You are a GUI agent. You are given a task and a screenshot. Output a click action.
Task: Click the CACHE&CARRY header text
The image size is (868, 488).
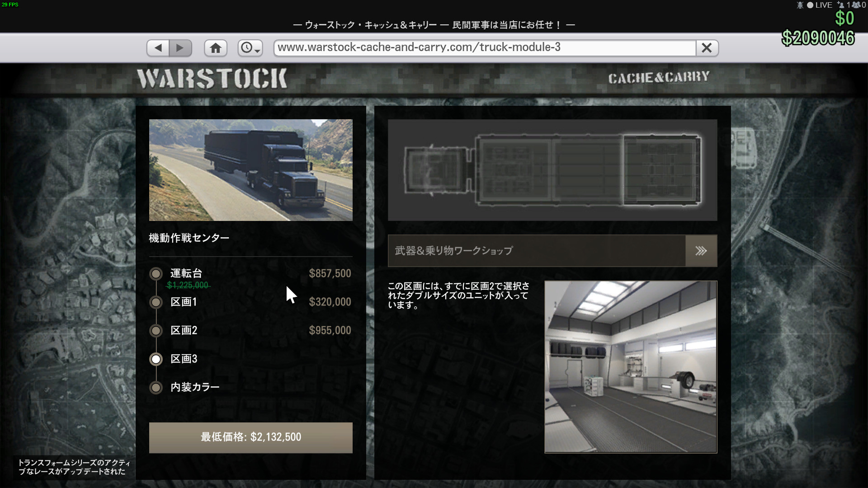click(x=659, y=78)
